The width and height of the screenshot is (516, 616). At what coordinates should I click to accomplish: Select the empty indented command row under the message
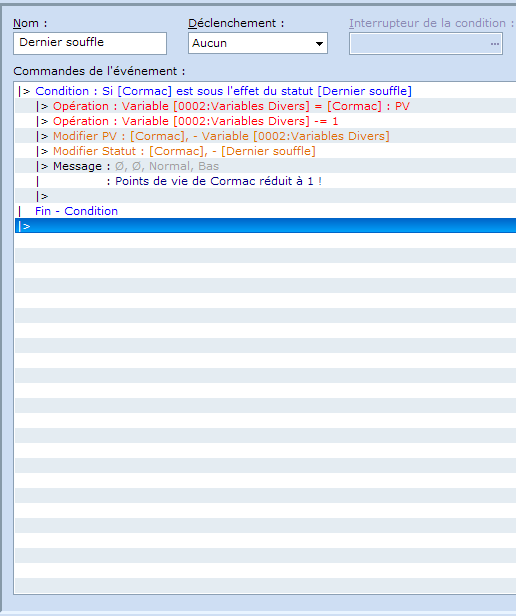coord(265,196)
